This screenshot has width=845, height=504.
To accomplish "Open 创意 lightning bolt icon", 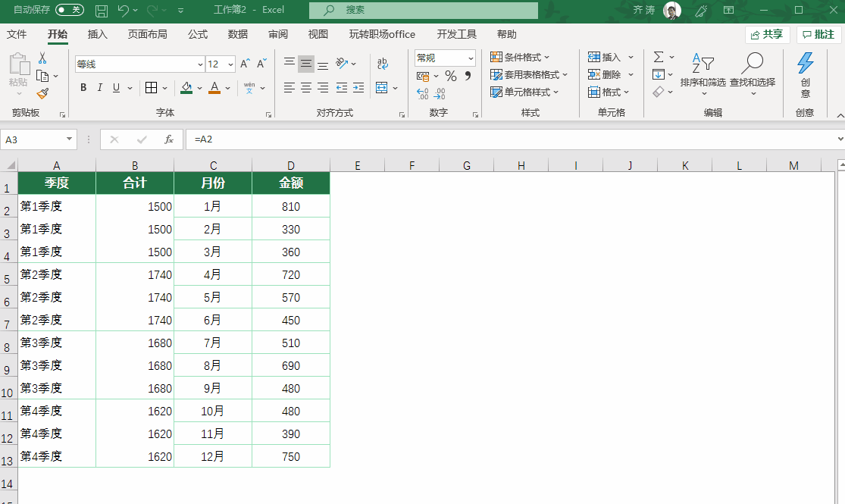I will pyautogui.click(x=805, y=64).
